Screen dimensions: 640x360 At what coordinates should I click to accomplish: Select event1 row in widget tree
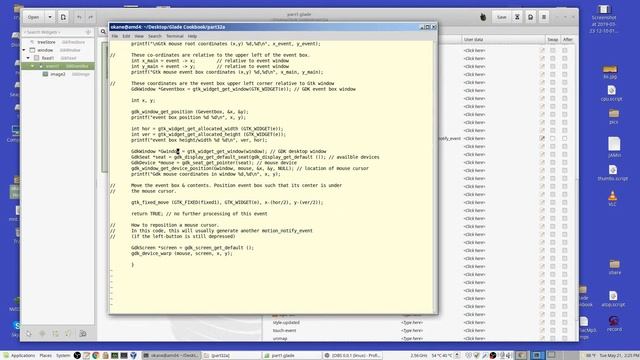tap(58, 66)
